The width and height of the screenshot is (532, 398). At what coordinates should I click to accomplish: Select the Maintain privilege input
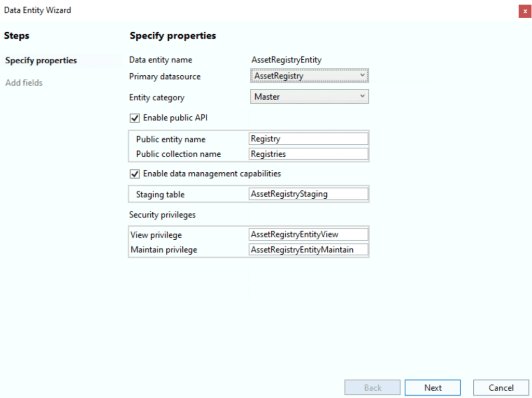pos(308,250)
